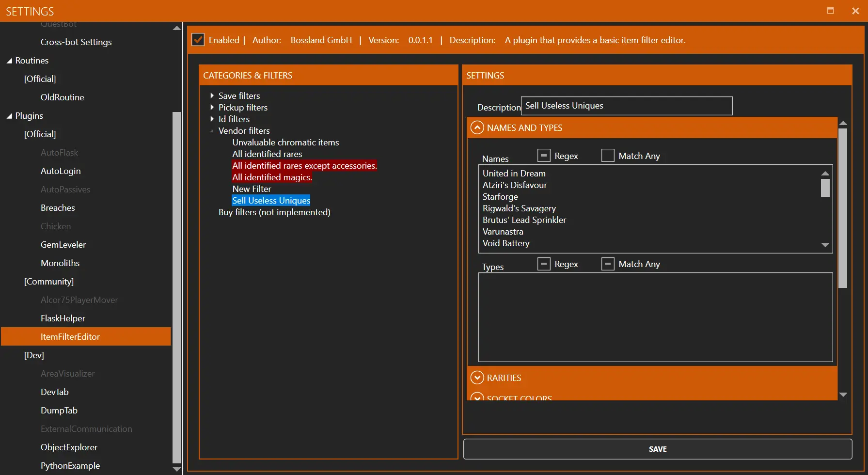Toggle the Types Regex checkbox
Image resolution: width=868 pixels, height=475 pixels.
pos(544,264)
